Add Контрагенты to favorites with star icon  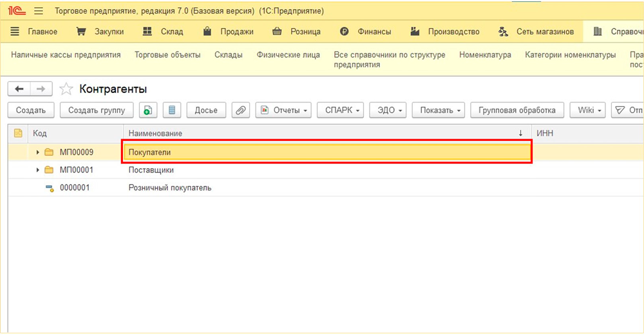[66, 89]
